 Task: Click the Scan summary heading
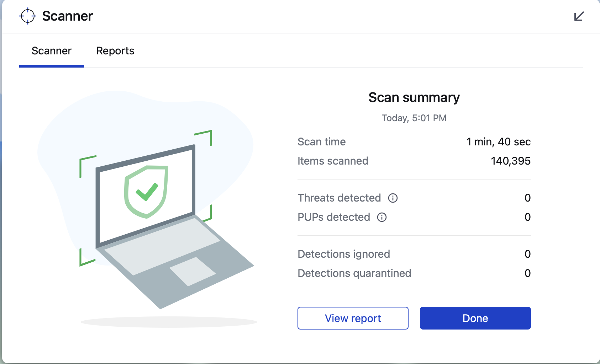tap(414, 97)
